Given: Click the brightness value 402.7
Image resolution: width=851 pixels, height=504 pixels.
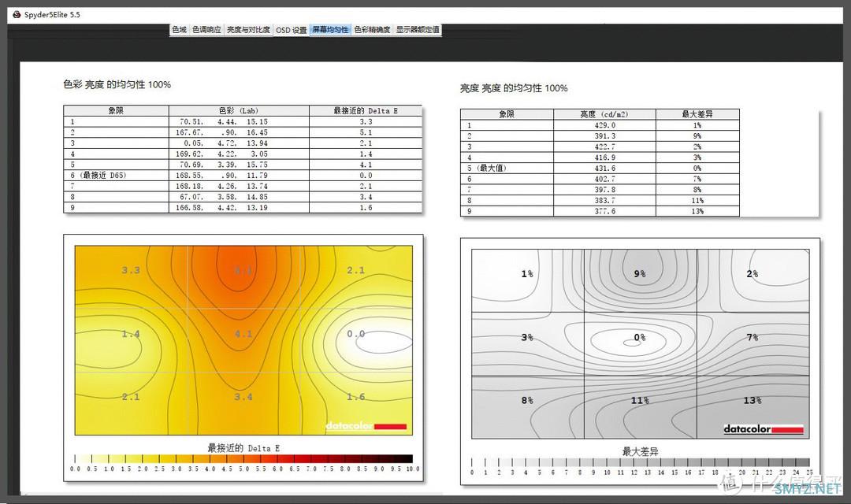Looking at the screenshot, I should coord(604,179).
